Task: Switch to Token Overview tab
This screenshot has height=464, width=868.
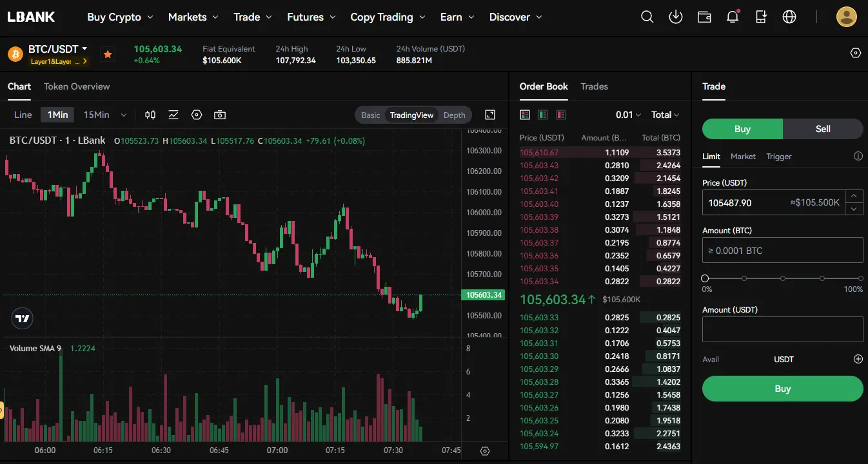Action: [77, 86]
